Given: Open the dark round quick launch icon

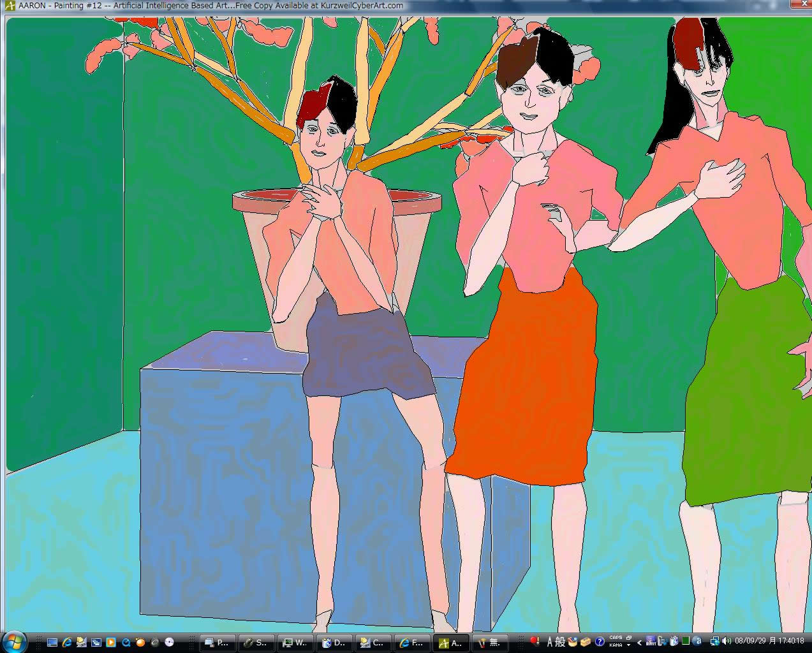Looking at the screenshot, I should [x=154, y=642].
